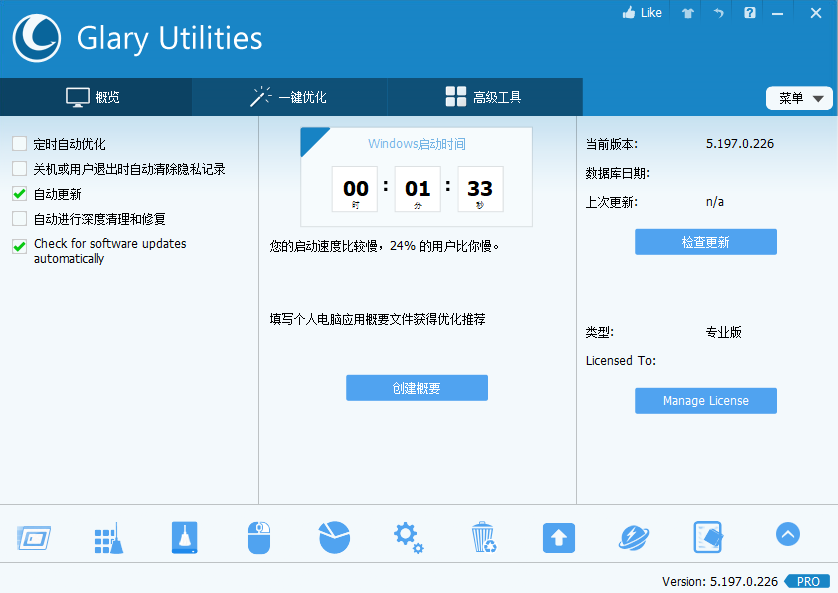Open the Context Menu Manager mouse icon
The height and width of the screenshot is (593, 838).
259,537
